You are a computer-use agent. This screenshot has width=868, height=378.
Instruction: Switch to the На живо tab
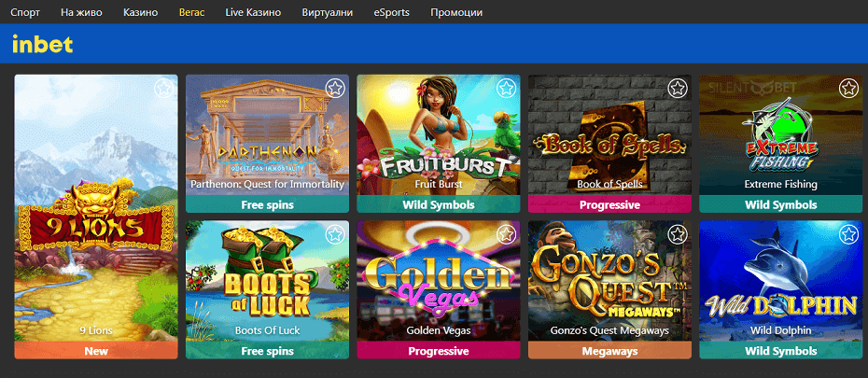(81, 12)
